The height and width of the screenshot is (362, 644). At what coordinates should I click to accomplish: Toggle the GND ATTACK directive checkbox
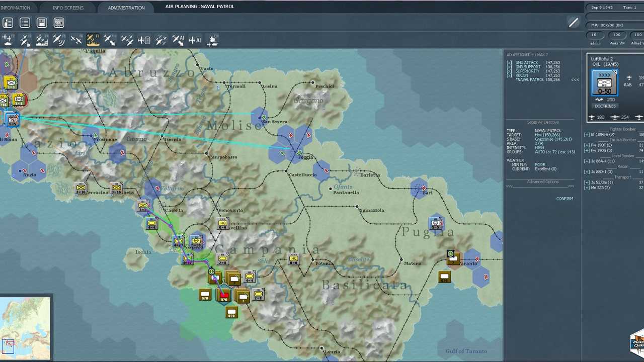[509, 63]
